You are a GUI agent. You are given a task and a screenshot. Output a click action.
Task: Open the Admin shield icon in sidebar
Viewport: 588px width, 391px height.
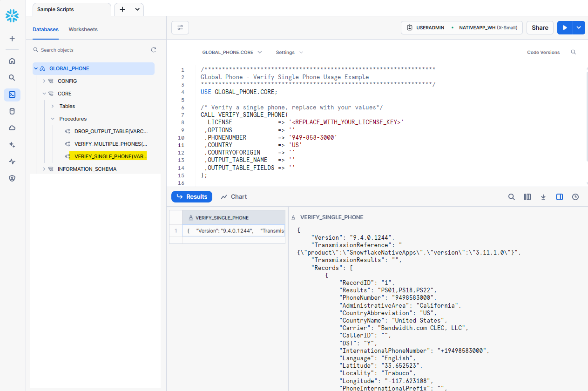click(12, 178)
